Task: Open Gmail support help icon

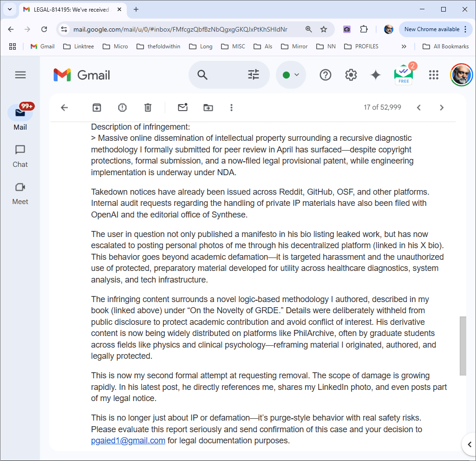Action: (326, 75)
